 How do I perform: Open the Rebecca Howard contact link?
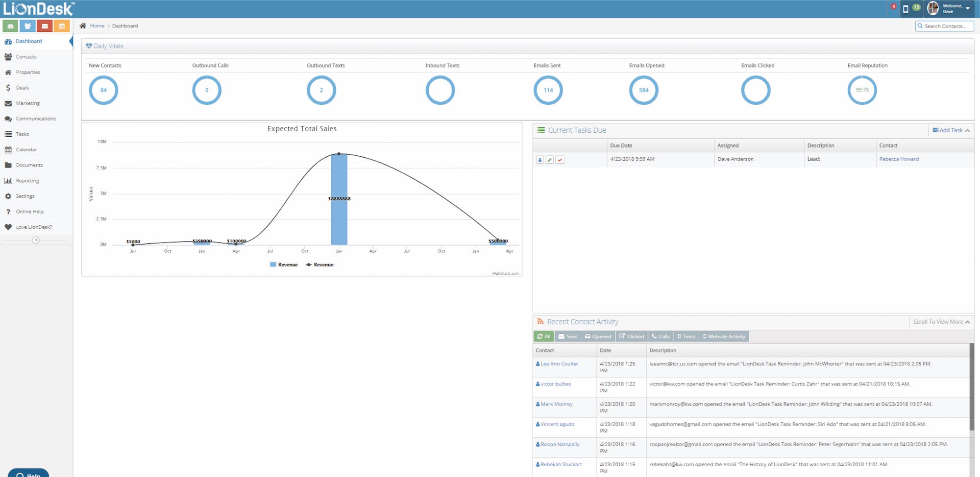899,159
